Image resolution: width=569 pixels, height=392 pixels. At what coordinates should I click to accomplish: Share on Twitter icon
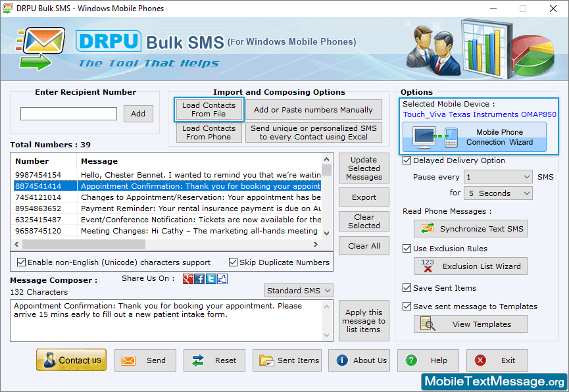coord(211,279)
